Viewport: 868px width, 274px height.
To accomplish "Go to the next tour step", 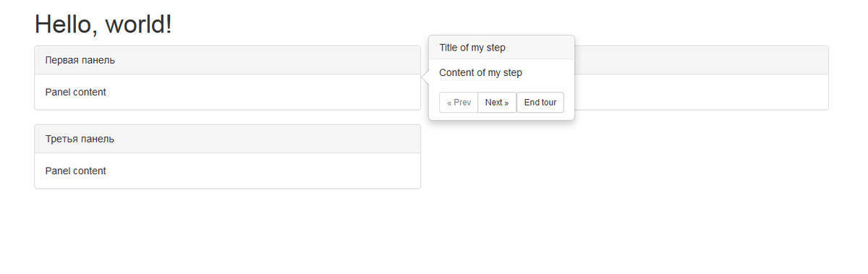I will [x=497, y=103].
